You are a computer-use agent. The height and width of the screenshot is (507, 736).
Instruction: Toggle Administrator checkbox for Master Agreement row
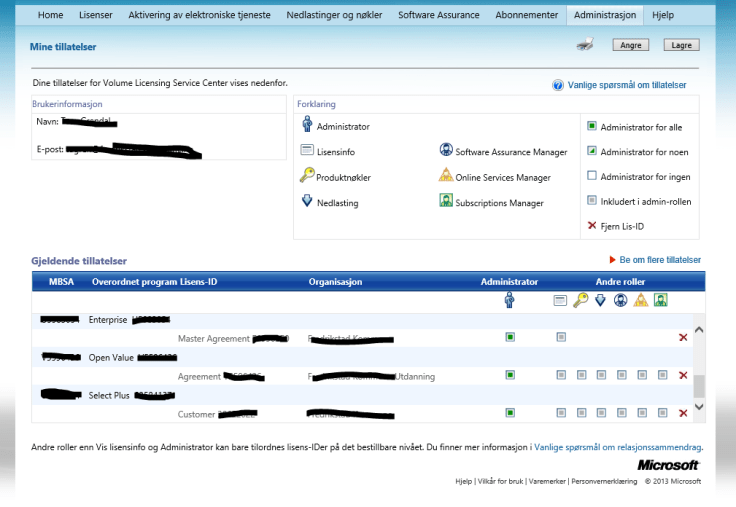click(x=510, y=338)
